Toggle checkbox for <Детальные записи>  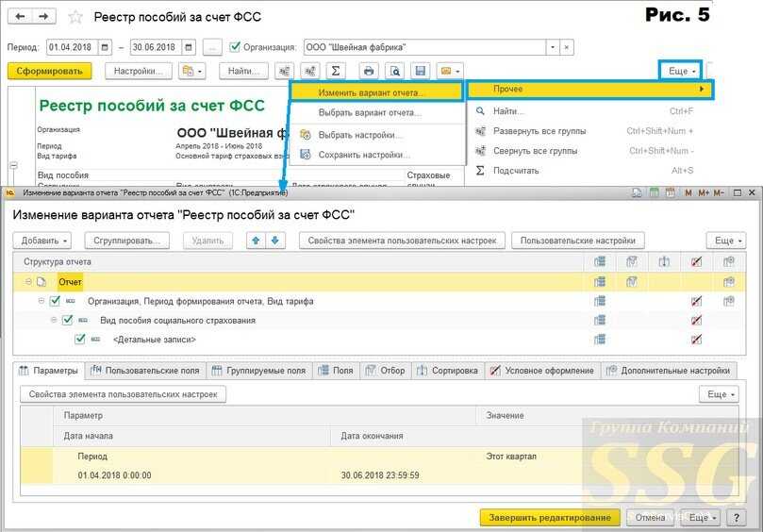tap(80, 339)
